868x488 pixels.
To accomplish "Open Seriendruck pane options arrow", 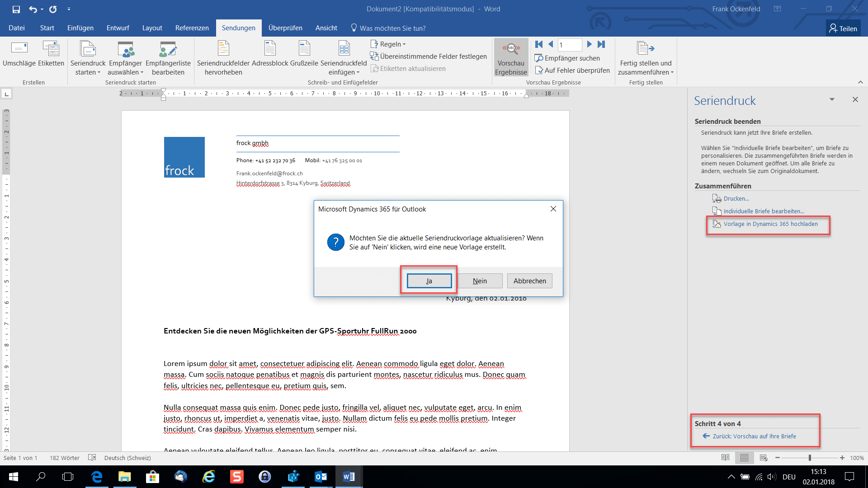I will coord(832,99).
